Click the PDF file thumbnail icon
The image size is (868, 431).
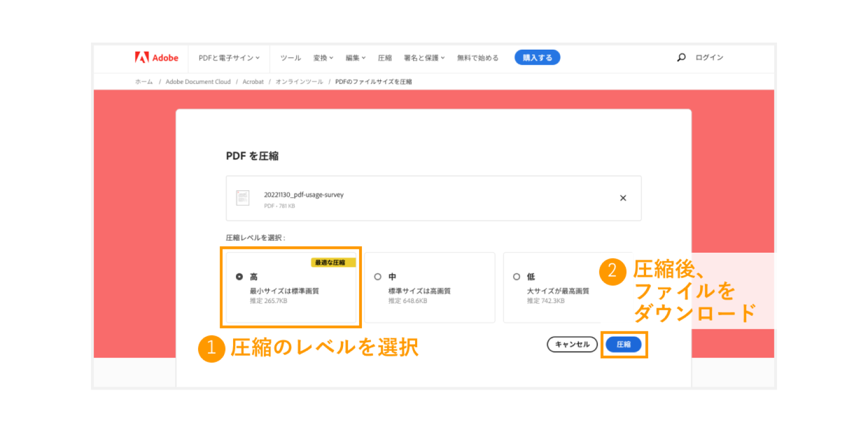(243, 198)
